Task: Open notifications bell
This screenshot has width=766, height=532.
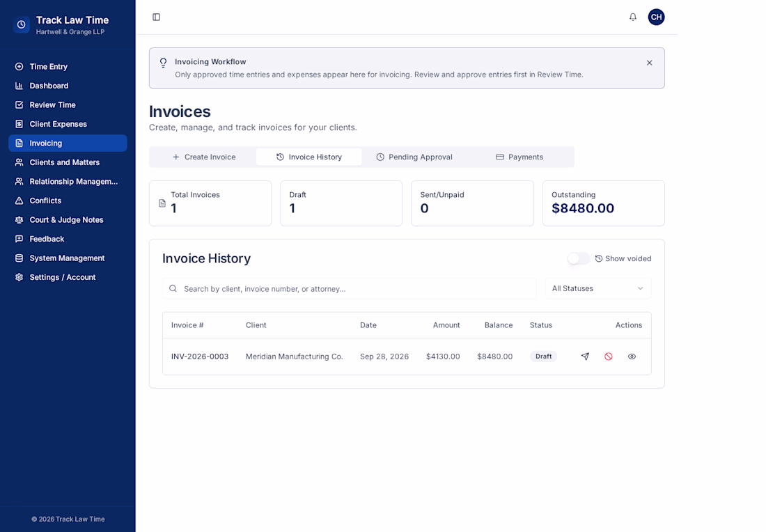Action: [x=632, y=17]
